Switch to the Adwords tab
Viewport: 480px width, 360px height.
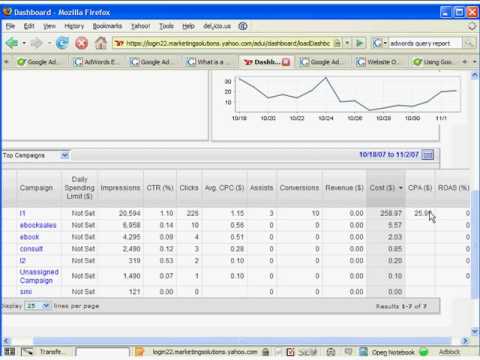point(96,62)
